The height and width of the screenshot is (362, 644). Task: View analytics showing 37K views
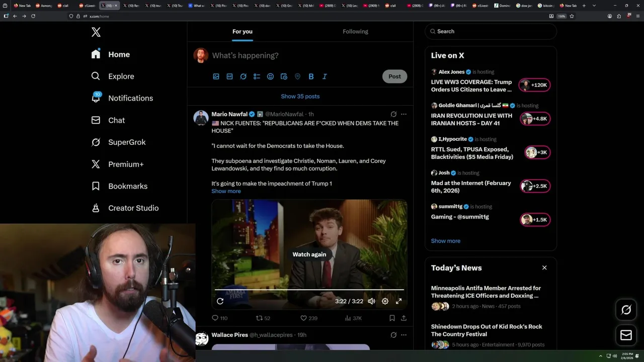(353, 318)
